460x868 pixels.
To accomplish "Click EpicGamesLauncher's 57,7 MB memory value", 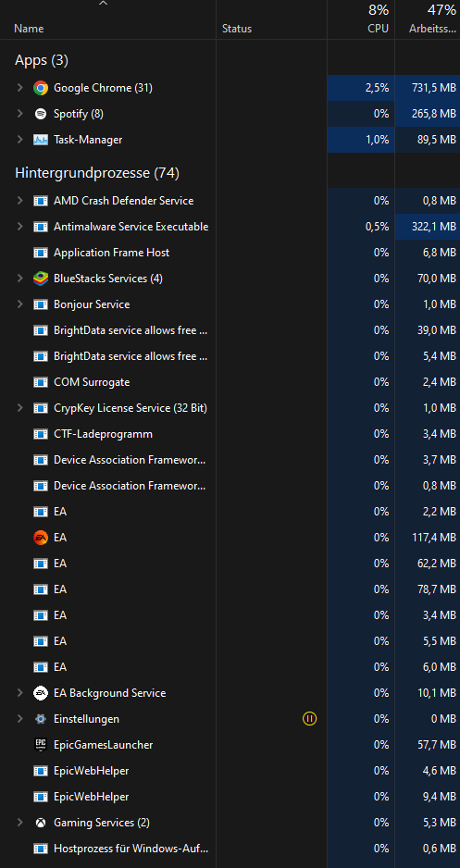I will (x=437, y=745).
